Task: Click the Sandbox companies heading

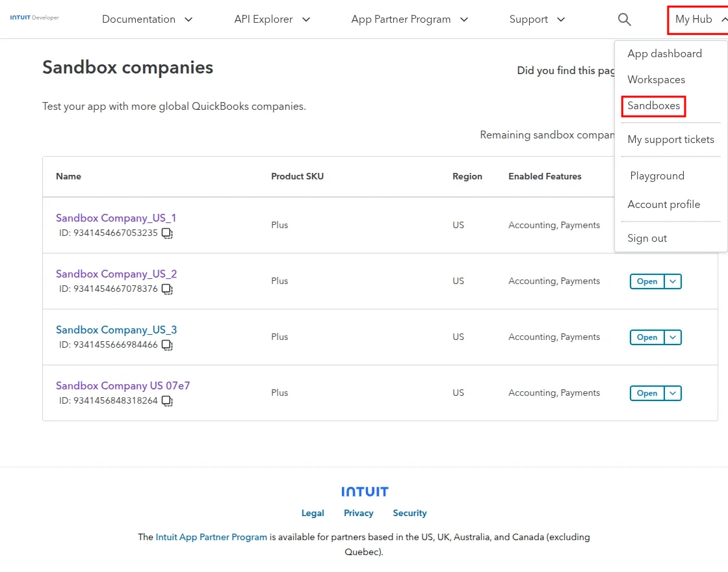Action: click(x=127, y=68)
